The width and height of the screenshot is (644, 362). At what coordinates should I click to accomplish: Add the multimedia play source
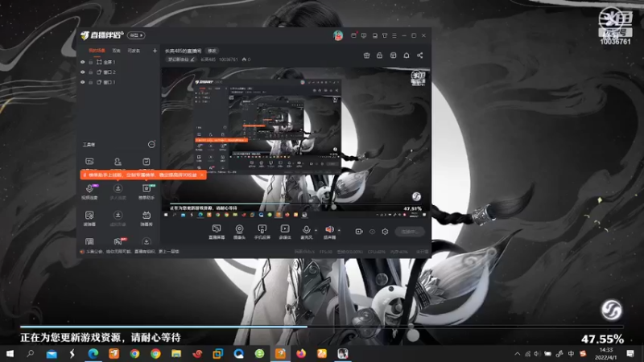point(285,232)
